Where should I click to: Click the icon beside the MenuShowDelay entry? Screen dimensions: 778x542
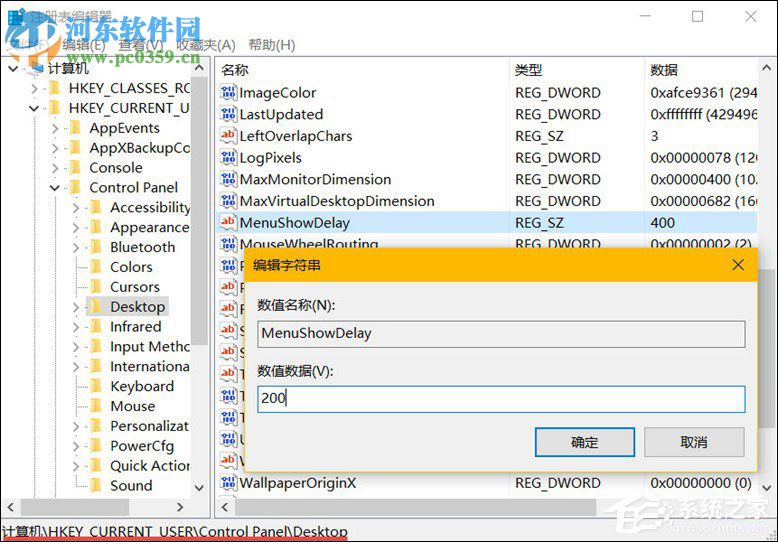pyautogui.click(x=228, y=223)
